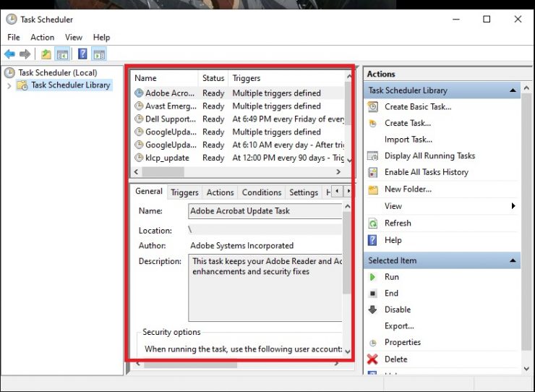
Task: Click the Up One Level folder icon
Action: [46, 54]
